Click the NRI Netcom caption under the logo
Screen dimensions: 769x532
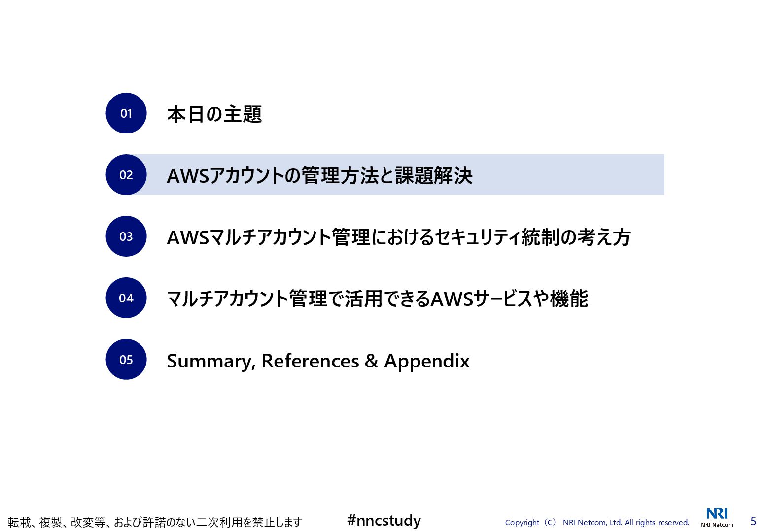(x=717, y=525)
